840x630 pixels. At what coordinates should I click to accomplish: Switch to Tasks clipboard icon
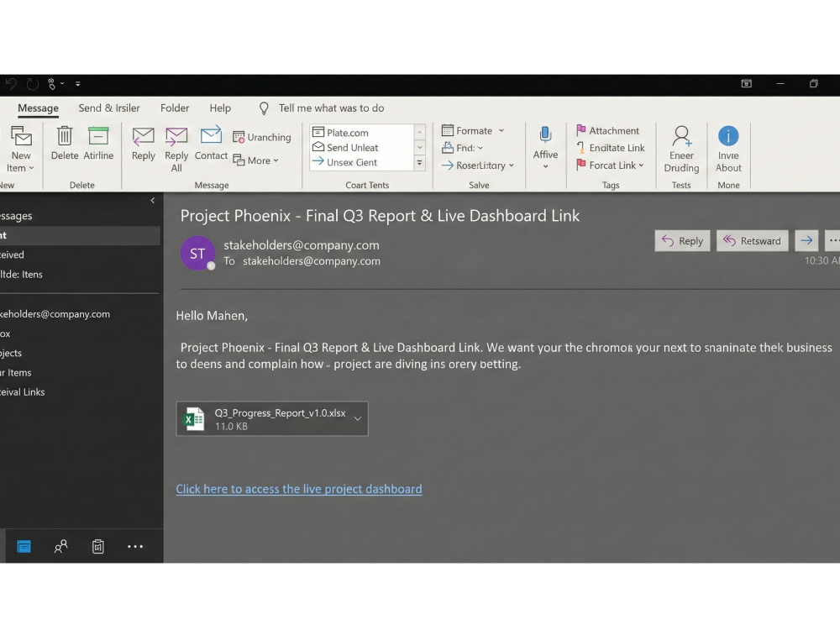click(98, 547)
